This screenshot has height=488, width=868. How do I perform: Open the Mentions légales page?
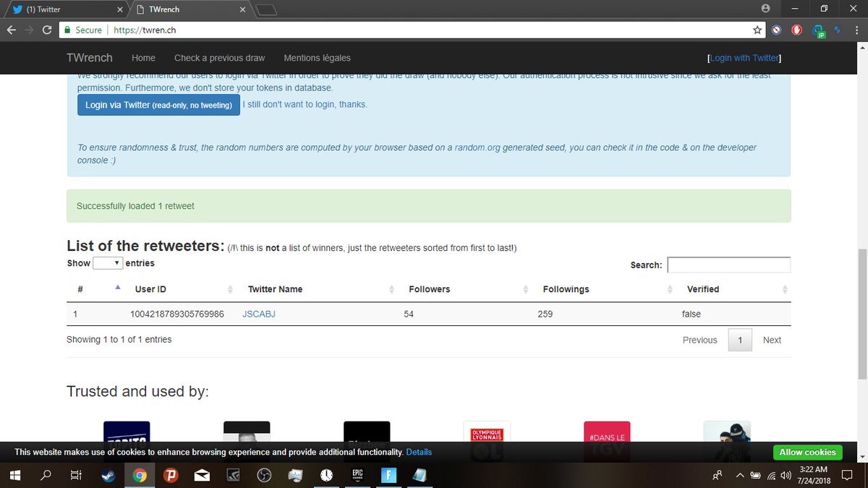coord(317,58)
